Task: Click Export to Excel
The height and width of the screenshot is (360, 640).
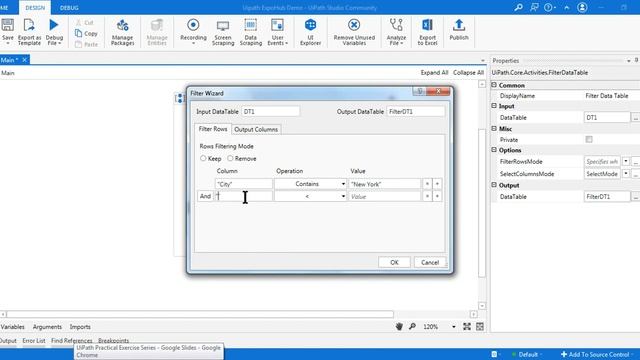Action: coord(427,32)
